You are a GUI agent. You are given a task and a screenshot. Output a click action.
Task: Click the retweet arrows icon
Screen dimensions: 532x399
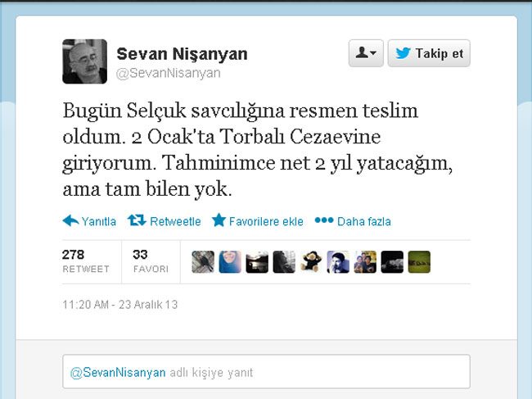[x=137, y=220]
